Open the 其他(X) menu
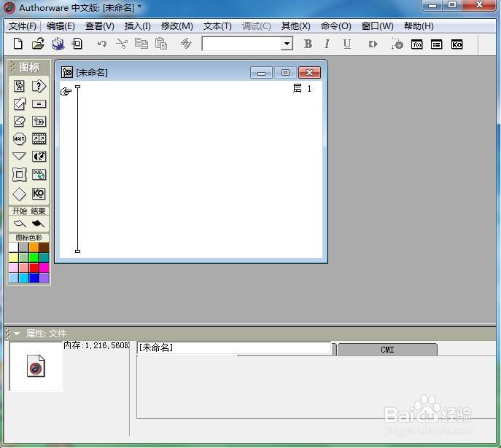This screenshot has height=448, width=501. (x=295, y=25)
